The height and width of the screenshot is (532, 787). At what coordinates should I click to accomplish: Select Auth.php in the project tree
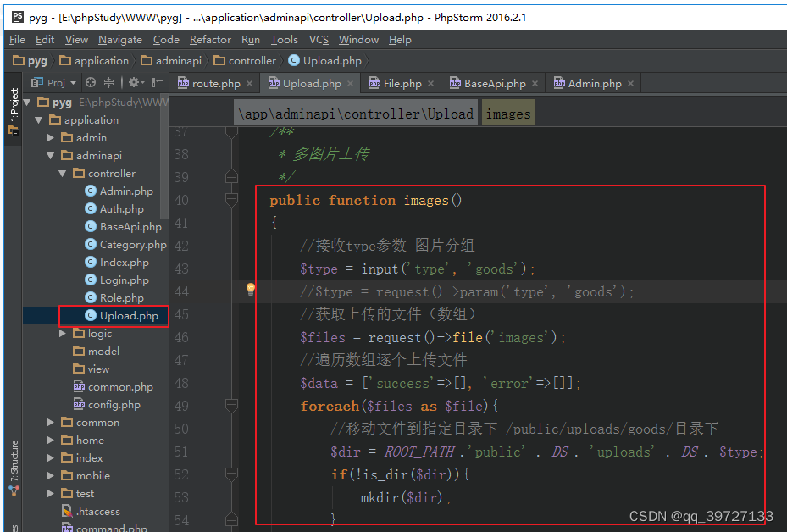click(114, 208)
